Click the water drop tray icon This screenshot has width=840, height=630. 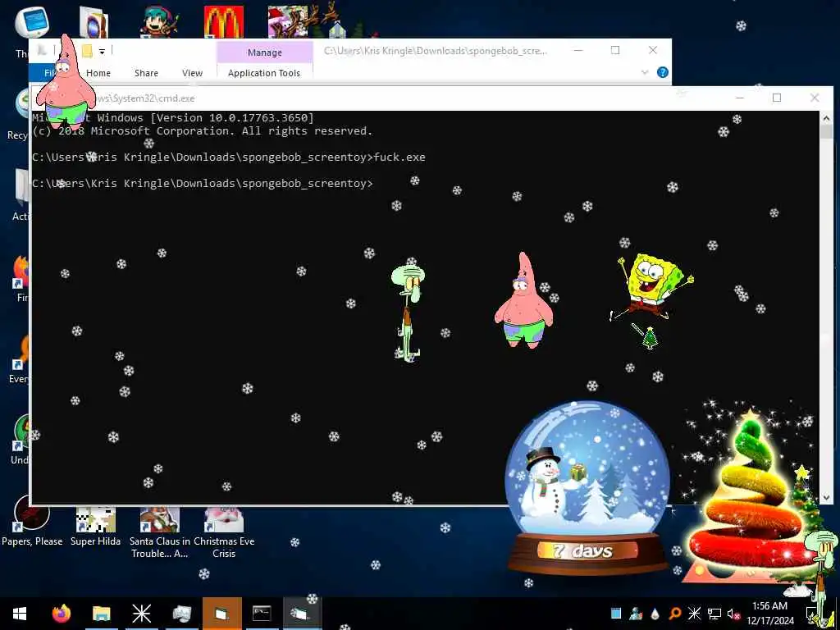pos(655,614)
